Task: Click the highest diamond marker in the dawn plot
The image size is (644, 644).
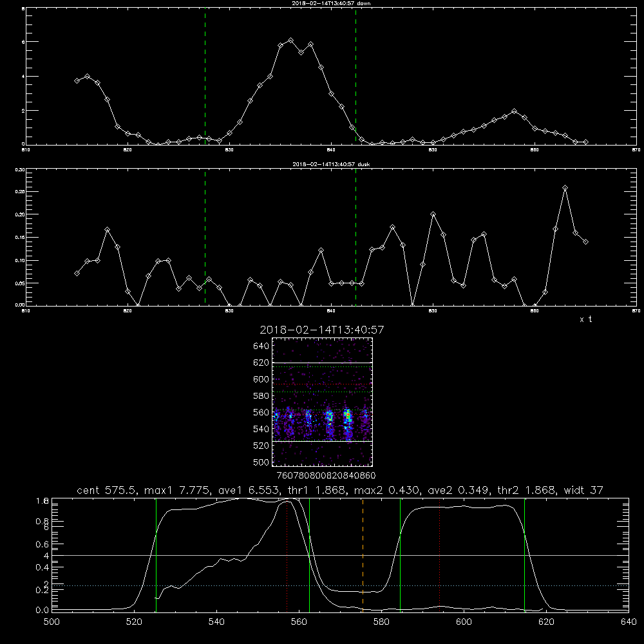Action: point(291,40)
